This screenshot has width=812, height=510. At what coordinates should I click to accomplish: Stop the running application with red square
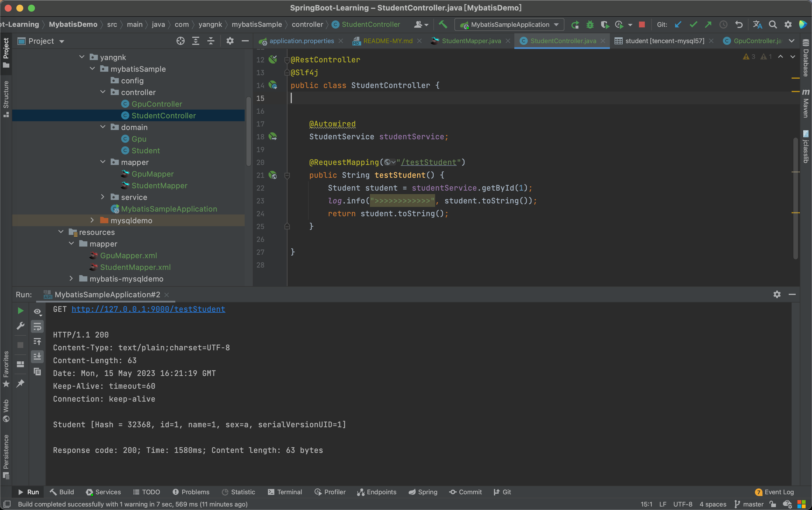tap(642, 24)
